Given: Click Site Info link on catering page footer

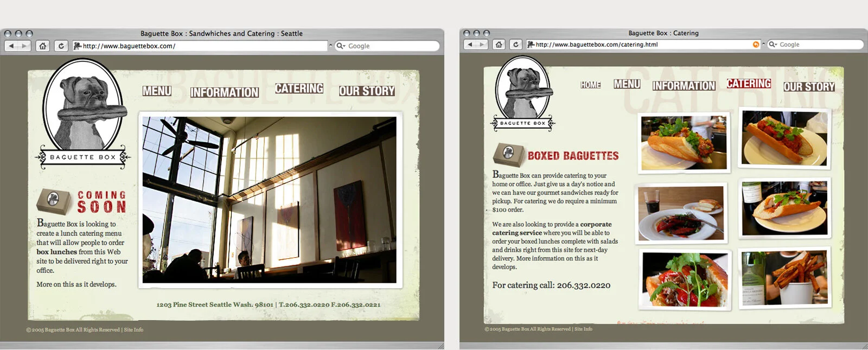Looking at the screenshot, I should coord(583,329).
